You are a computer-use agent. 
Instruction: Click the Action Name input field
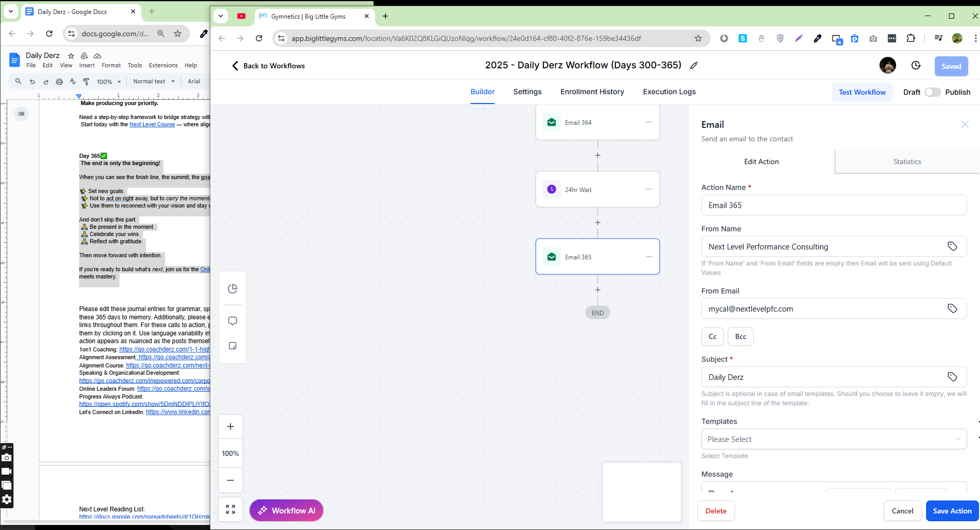(x=833, y=205)
